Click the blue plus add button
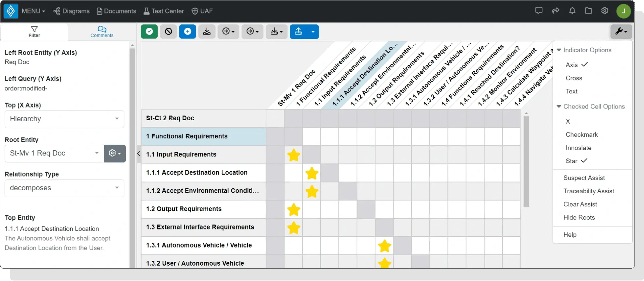This screenshot has height=281, width=644. (x=187, y=31)
